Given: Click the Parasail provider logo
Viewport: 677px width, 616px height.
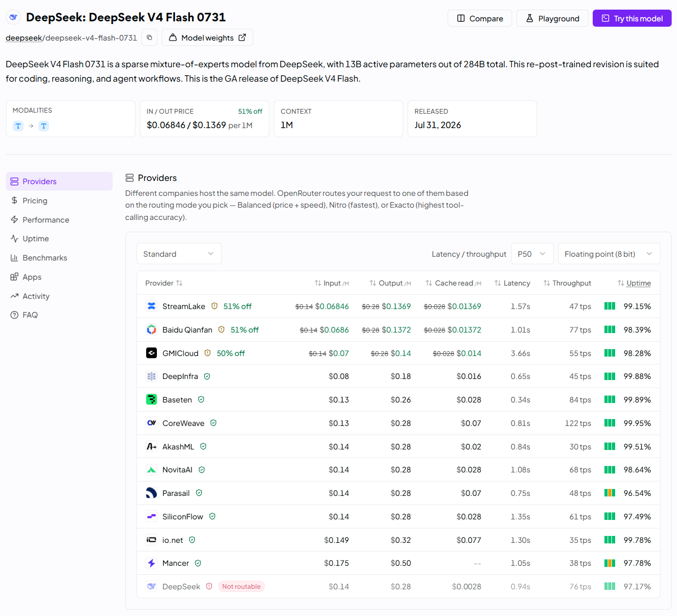Looking at the screenshot, I should click(152, 493).
